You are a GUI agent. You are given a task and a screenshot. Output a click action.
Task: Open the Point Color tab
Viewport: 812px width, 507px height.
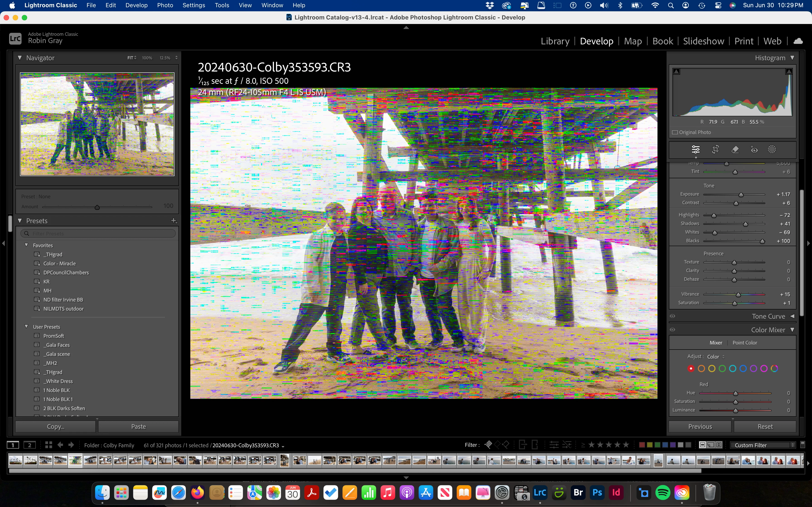pyautogui.click(x=744, y=343)
